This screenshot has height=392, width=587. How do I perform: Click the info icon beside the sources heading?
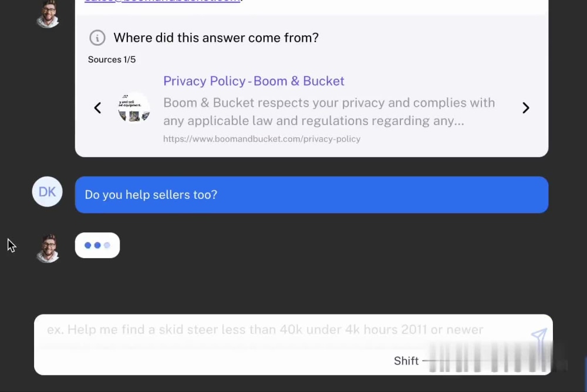pos(97,38)
